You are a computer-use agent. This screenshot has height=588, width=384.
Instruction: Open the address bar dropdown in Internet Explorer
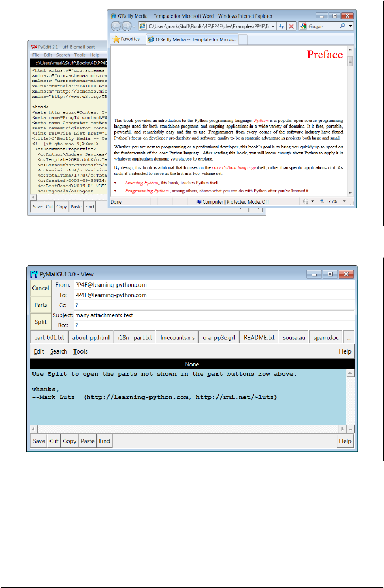[x=273, y=26]
